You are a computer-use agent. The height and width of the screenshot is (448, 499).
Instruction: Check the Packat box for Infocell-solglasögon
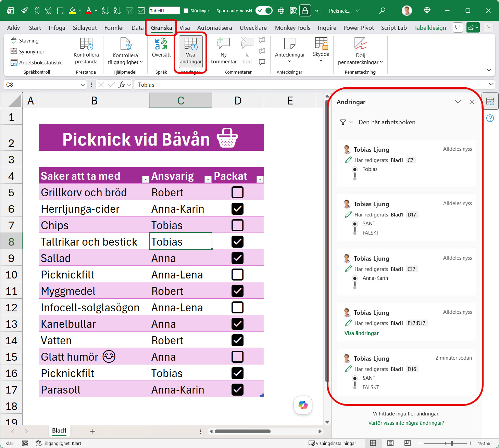tap(238, 307)
